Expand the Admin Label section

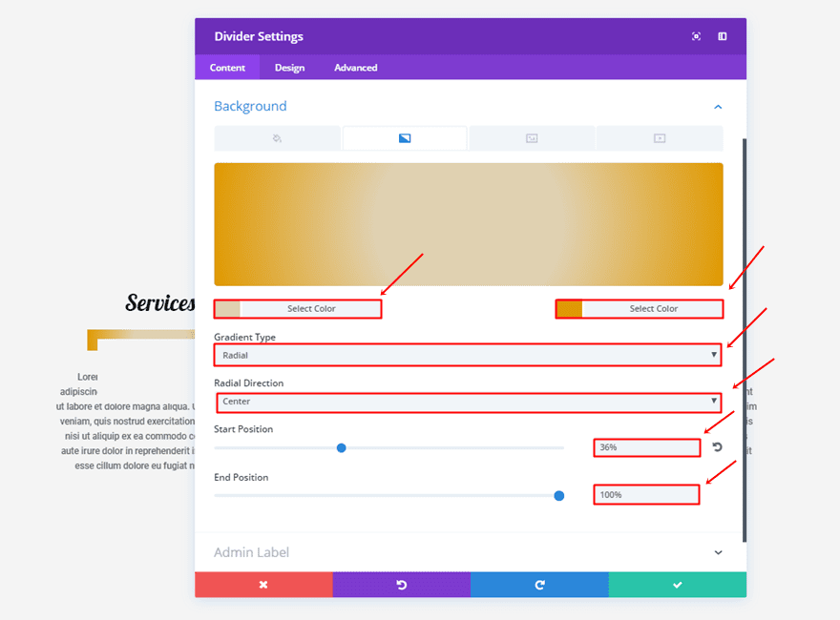719,552
